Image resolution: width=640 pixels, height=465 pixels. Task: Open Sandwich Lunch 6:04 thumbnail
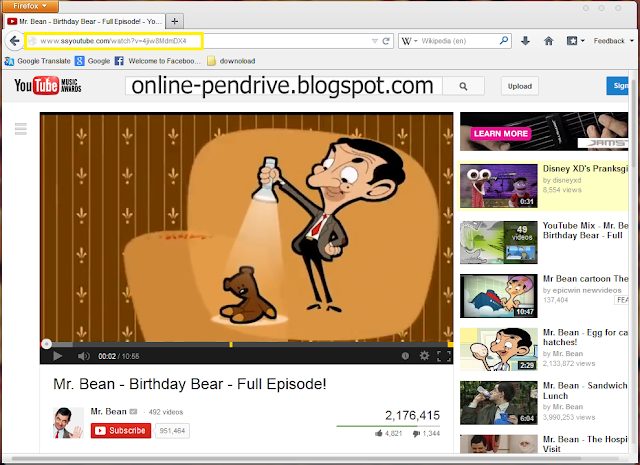click(498, 403)
